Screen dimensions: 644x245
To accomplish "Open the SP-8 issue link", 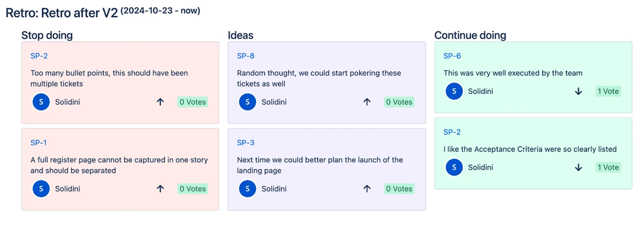I will [x=246, y=56].
